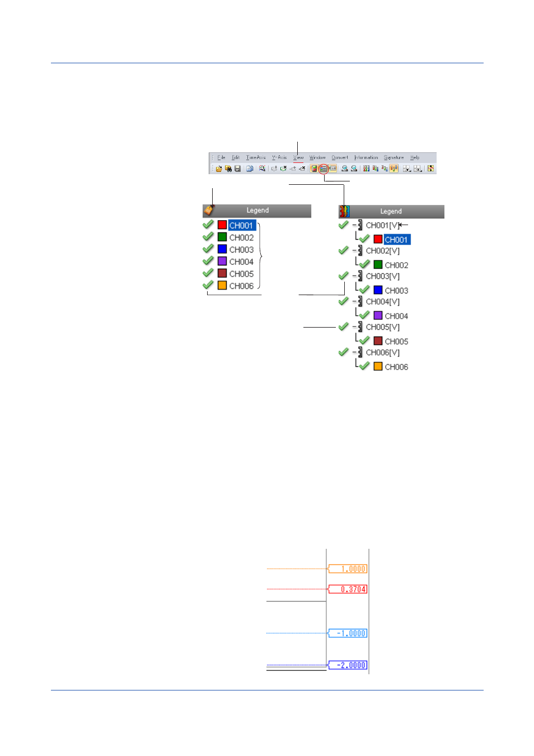Image resolution: width=534 pixels, height=756 pixels.
Task: Open the Signature menu
Action: coord(394,157)
